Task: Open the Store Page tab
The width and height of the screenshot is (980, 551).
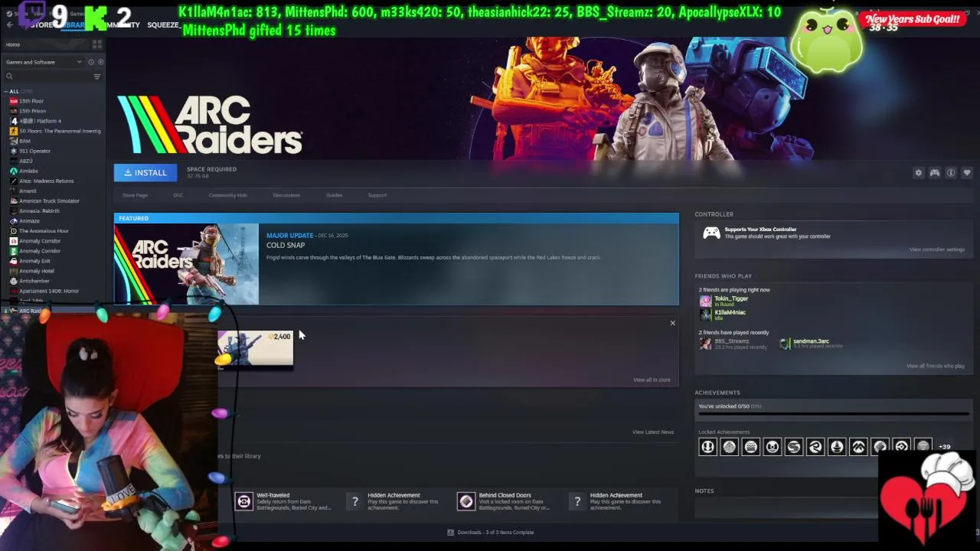Action: (135, 195)
